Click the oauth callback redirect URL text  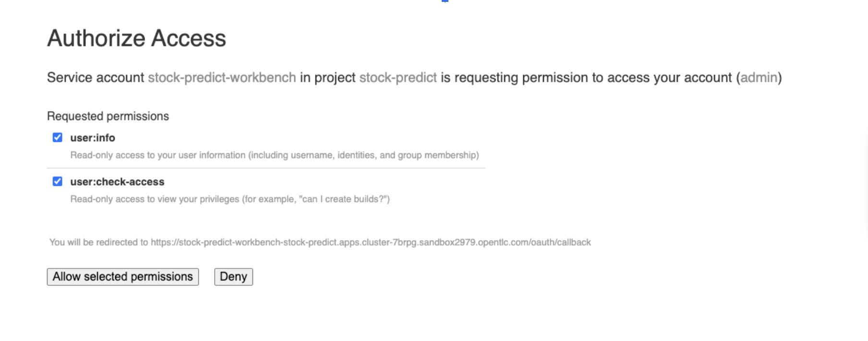point(371,242)
